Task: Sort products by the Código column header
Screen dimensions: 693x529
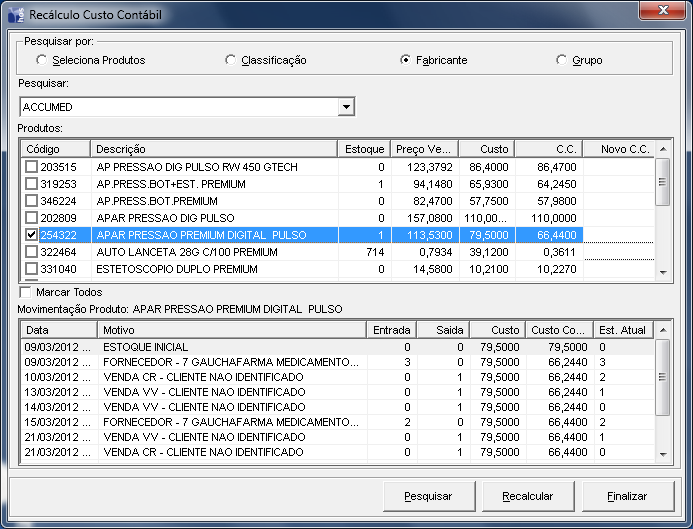Action: click(x=56, y=149)
